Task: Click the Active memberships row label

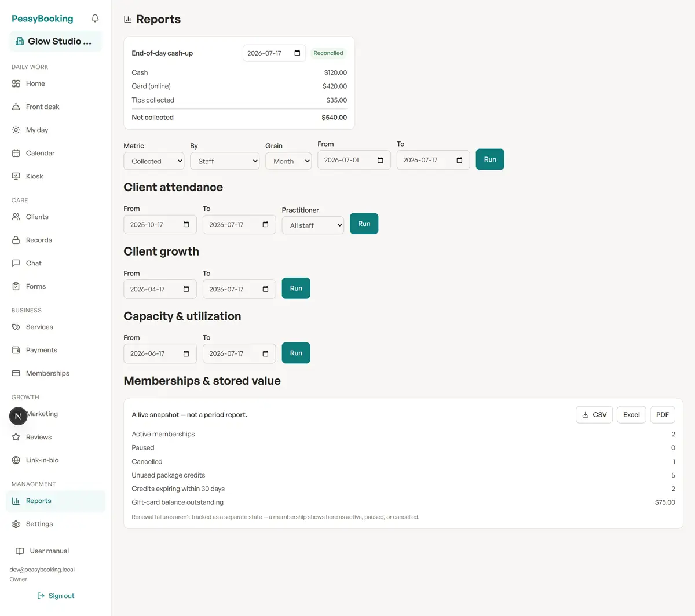Action: [163, 434]
